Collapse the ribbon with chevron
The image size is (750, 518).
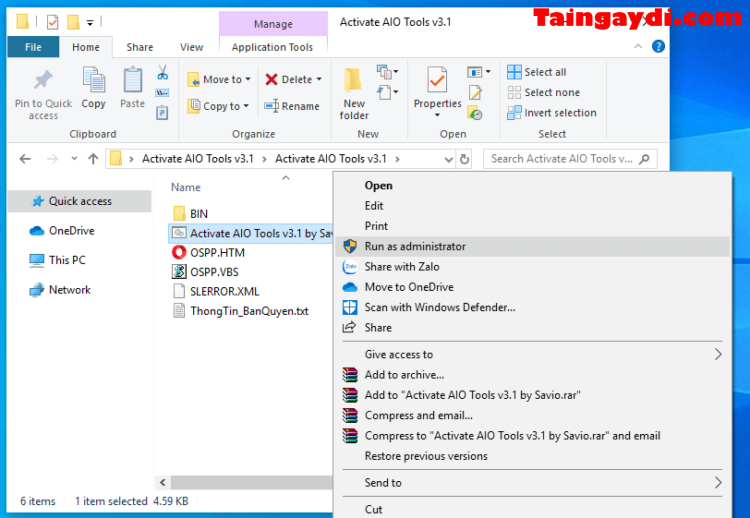point(638,46)
